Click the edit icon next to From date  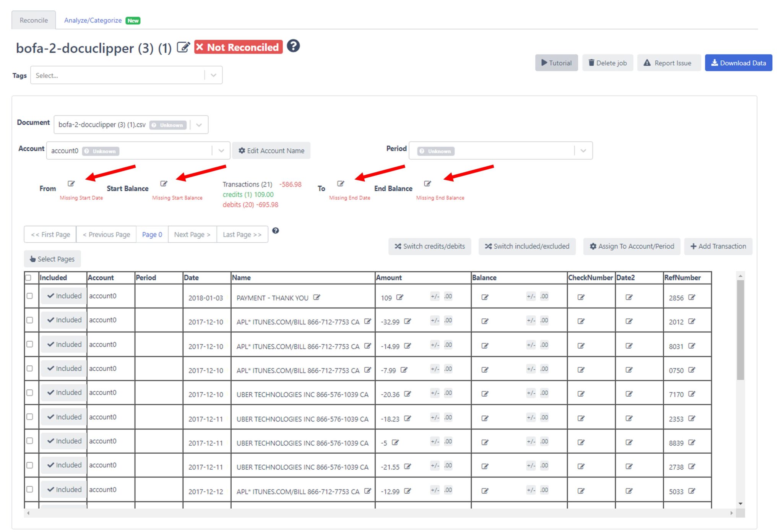point(72,183)
